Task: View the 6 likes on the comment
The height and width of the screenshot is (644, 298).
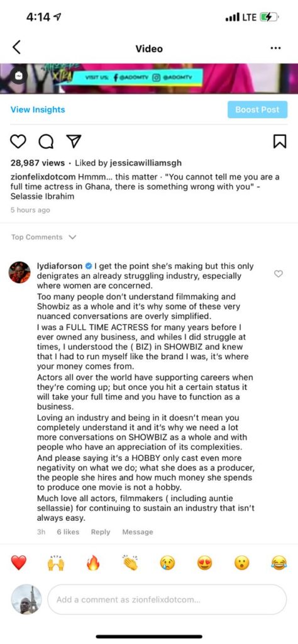Action: point(68,532)
